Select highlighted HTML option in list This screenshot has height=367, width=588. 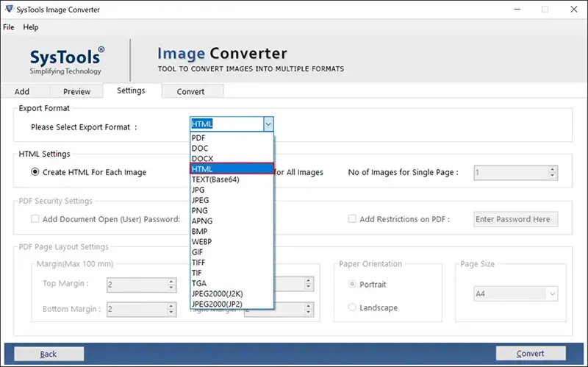tap(232, 169)
